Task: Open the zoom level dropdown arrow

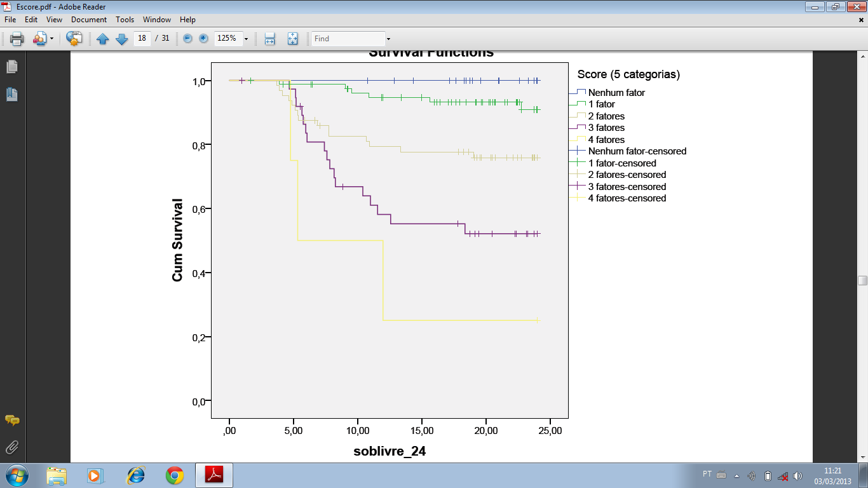Action: (x=246, y=39)
